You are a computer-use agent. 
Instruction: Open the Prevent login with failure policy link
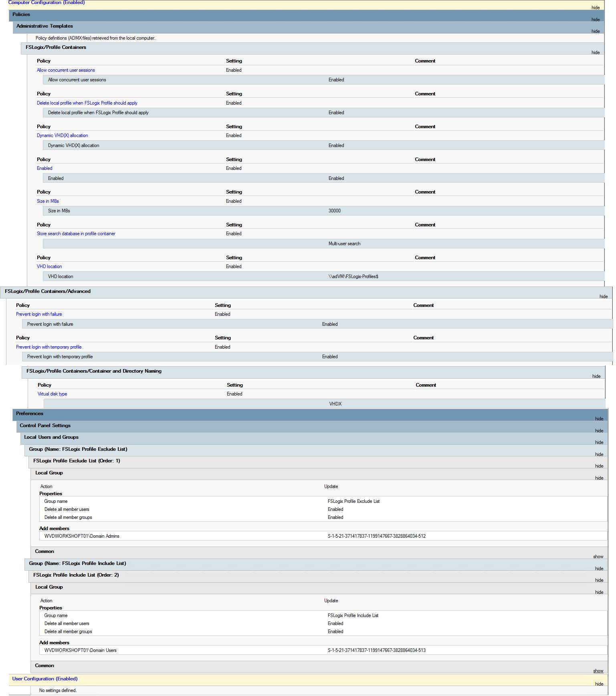tap(39, 314)
